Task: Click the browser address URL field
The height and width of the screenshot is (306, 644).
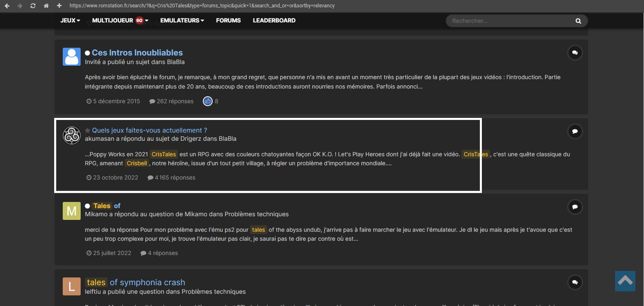Action: pos(202,6)
